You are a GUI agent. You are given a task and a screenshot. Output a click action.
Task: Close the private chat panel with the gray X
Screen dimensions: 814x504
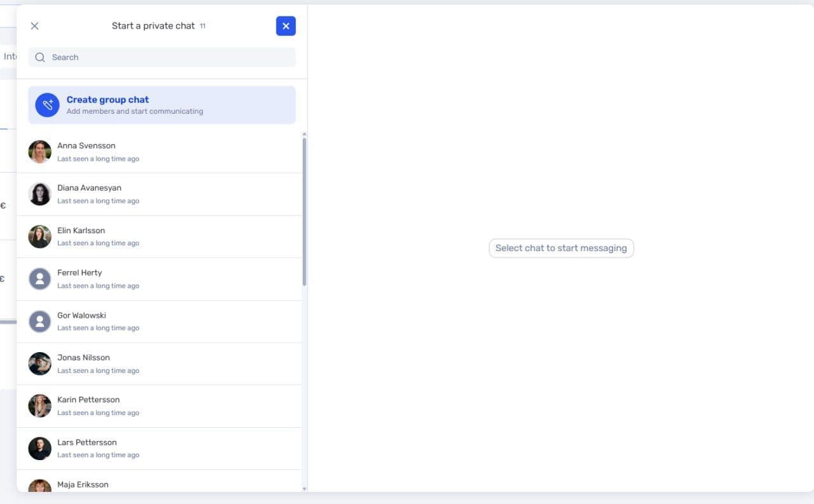[34, 26]
